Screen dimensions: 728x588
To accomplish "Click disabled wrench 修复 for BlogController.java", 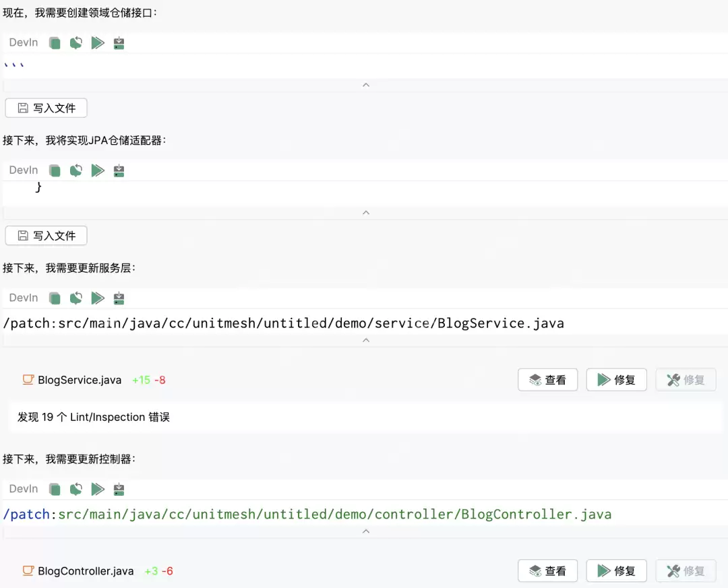I will click(x=686, y=570).
